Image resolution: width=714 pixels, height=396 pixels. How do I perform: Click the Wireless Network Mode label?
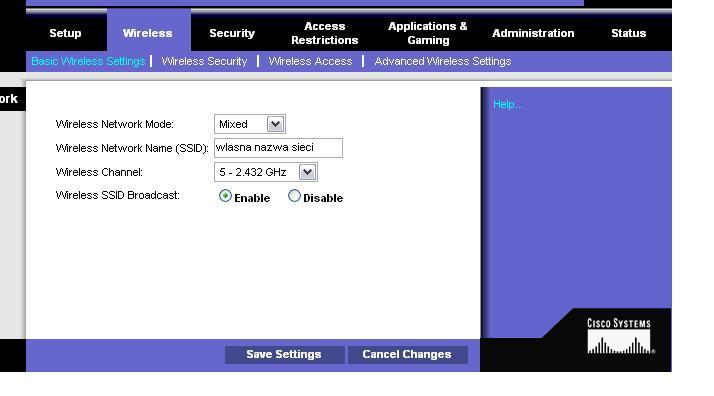point(115,124)
